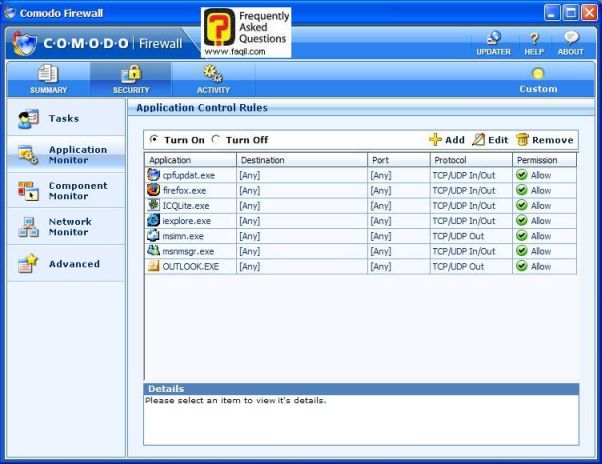The width and height of the screenshot is (602, 464).
Task: Open Network Monitor in sidebar
Action: click(66, 227)
